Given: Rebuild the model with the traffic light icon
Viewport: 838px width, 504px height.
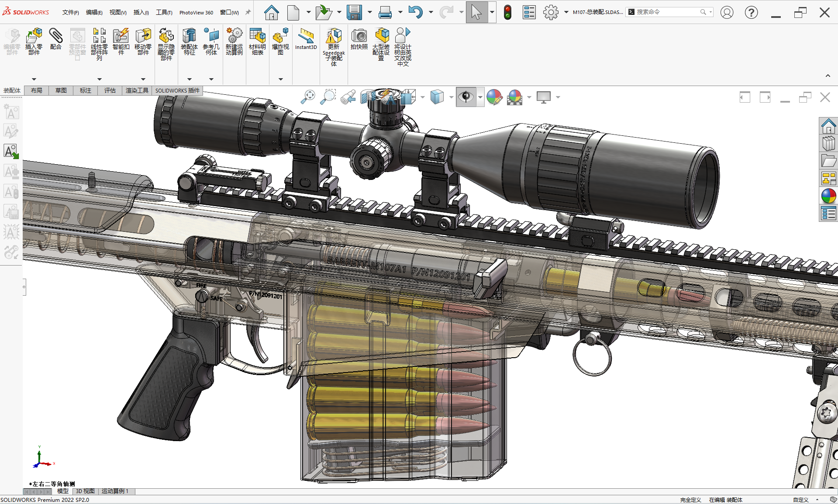Looking at the screenshot, I should tap(507, 12).
